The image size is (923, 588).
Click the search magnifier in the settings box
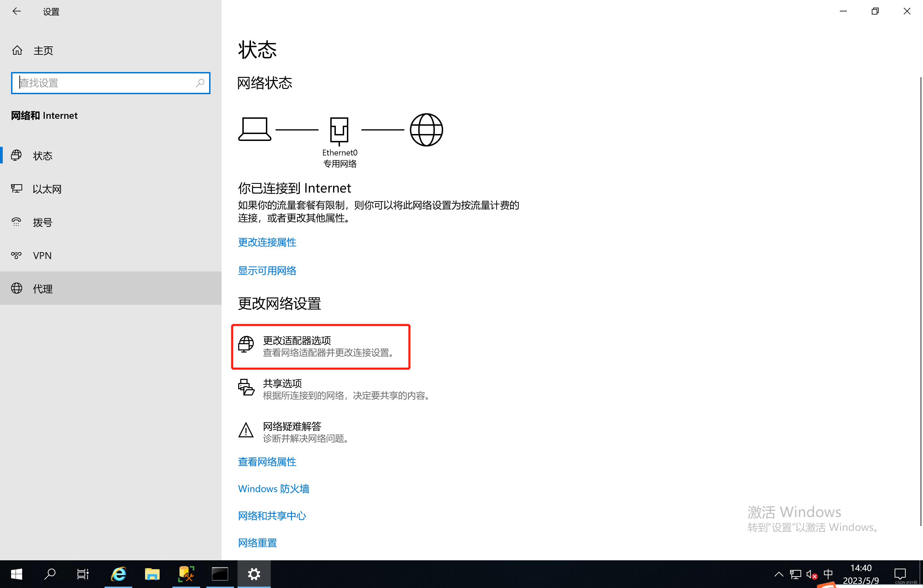(x=200, y=83)
